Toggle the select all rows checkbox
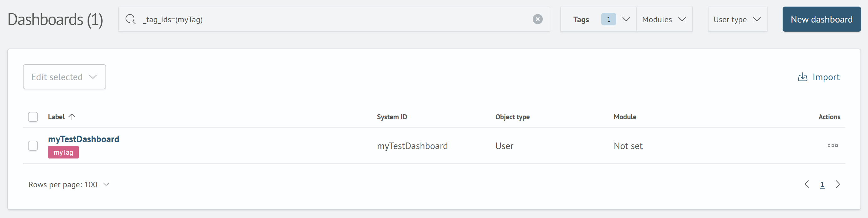868x218 pixels. [x=33, y=117]
